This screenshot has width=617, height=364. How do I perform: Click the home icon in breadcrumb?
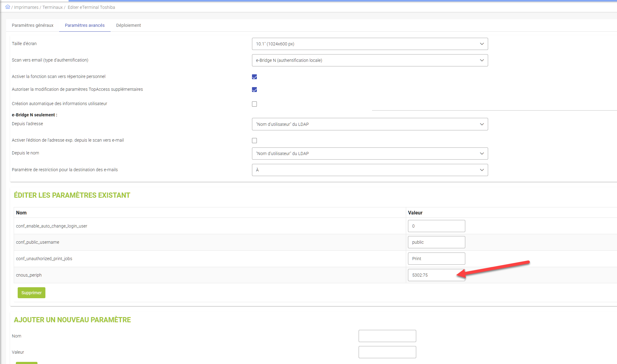8,7
